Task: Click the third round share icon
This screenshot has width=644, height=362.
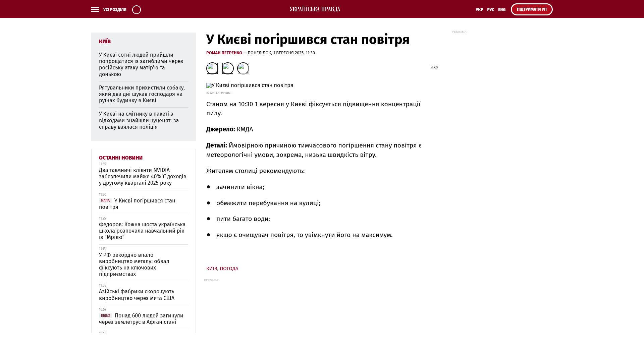Action: pos(243,68)
